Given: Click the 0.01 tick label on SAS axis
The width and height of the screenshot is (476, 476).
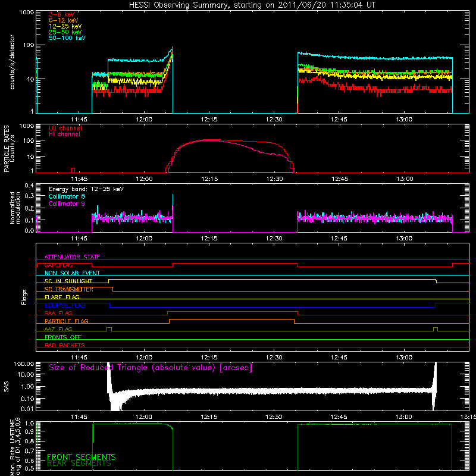Looking at the screenshot, I should pos(27,409).
